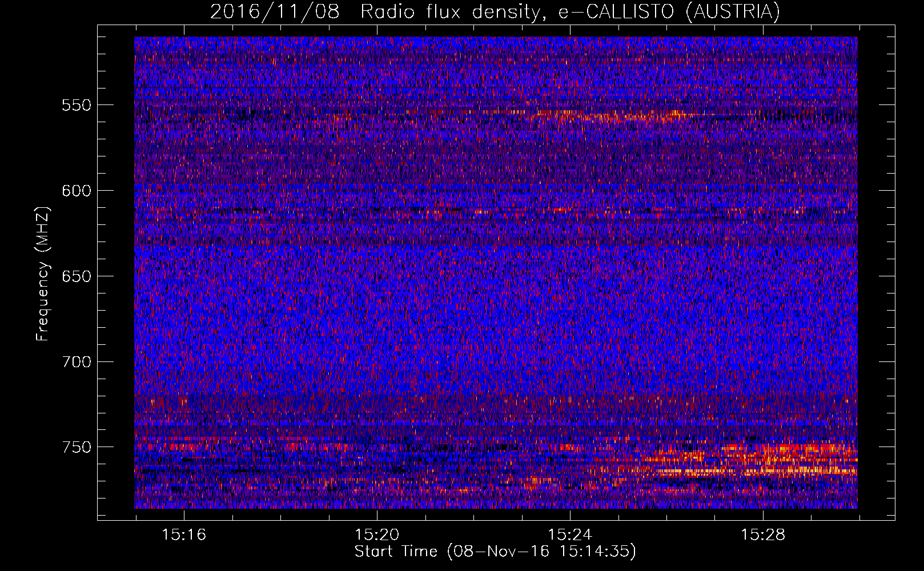This screenshot has height=571, width=924.
Task: Click the "Frequency (MHZ)" axis label
Action: tap(43, 274)
